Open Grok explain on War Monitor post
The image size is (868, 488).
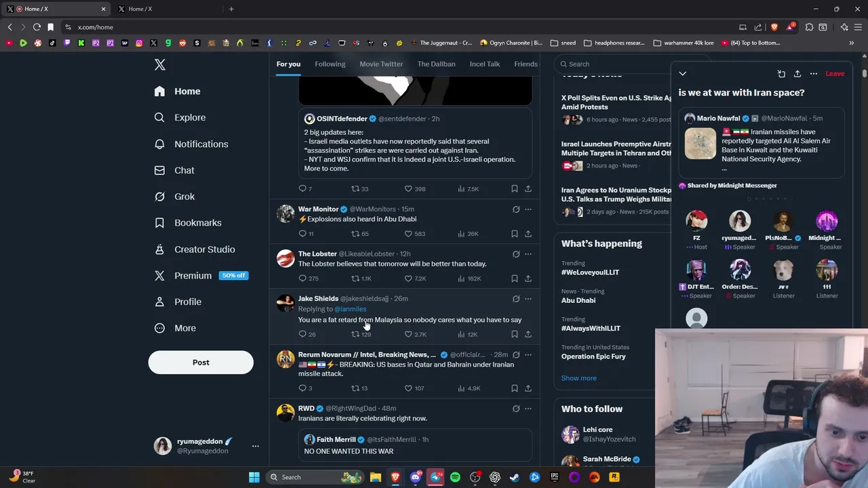(x=516, y=209)
